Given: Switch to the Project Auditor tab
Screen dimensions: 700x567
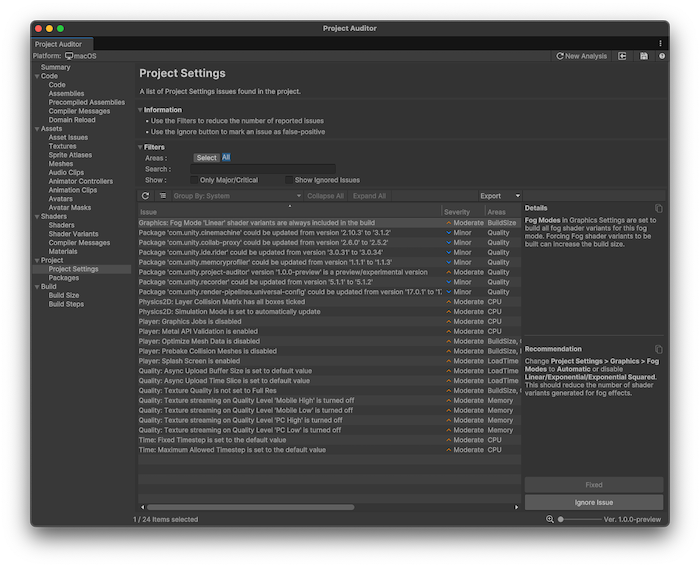Looking at the screenshot, I should pyautogui.click(x=60, y=44).
